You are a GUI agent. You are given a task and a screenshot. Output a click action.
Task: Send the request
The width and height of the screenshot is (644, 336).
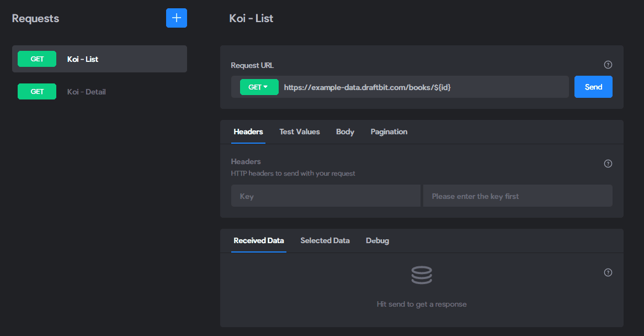point(593,87)
